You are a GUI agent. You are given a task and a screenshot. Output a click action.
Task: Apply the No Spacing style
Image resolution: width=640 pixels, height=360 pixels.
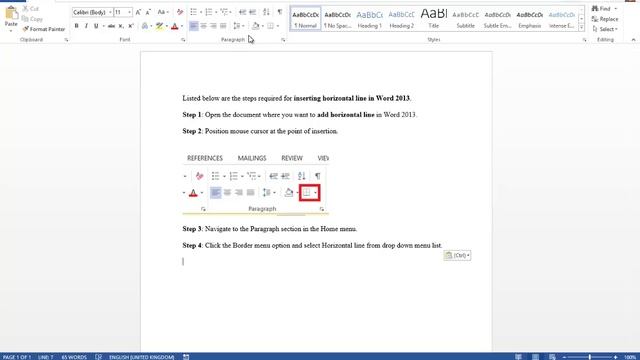click(x=338, y=19)
